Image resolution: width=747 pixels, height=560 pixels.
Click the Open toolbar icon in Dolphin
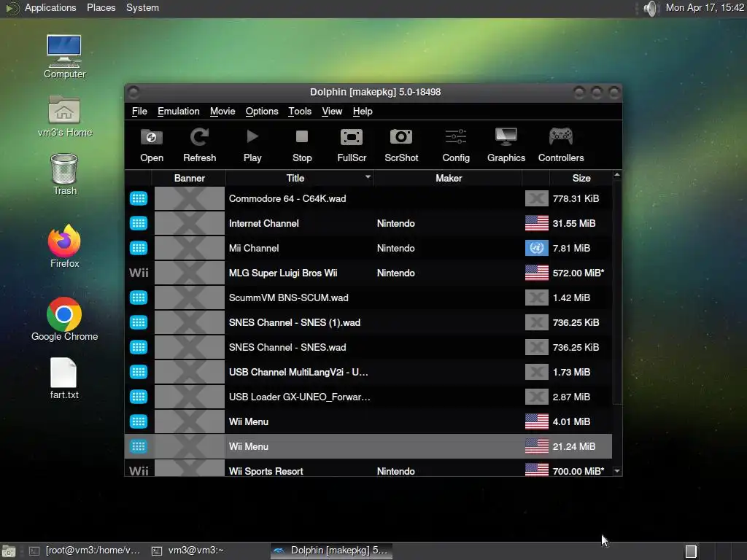[x=152, y=145]
